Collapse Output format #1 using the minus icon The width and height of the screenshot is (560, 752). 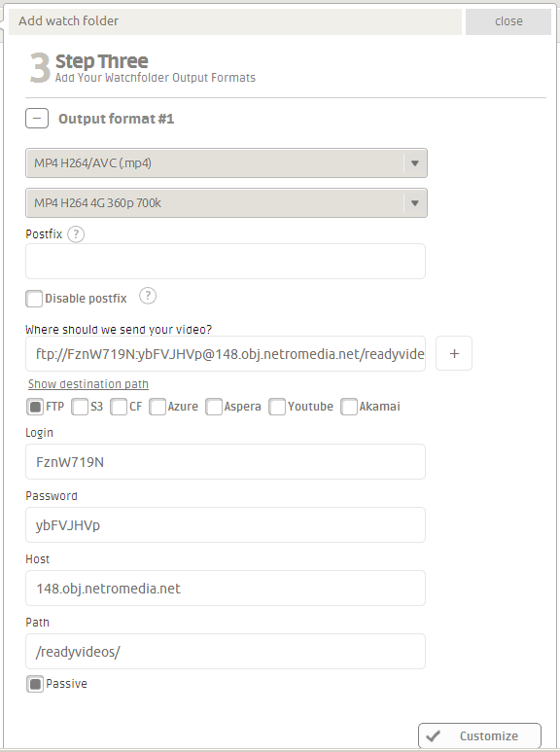(x=37, y=119)
